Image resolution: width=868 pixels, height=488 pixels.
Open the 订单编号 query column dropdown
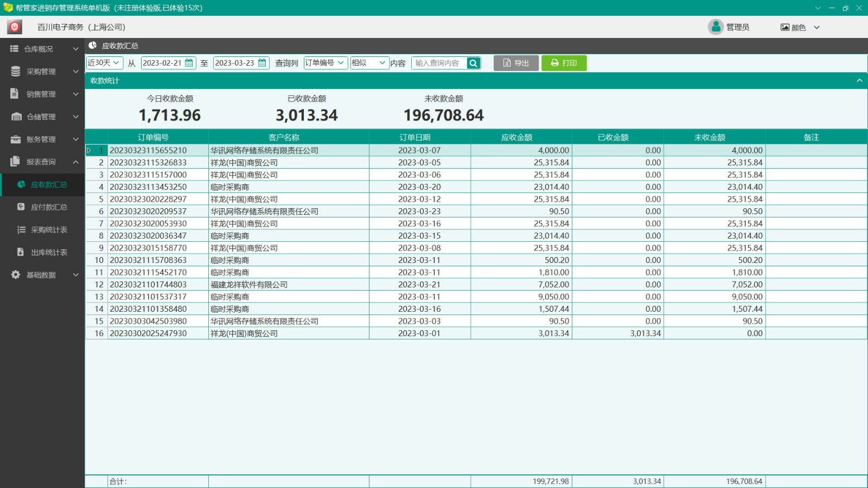point(325,63)
